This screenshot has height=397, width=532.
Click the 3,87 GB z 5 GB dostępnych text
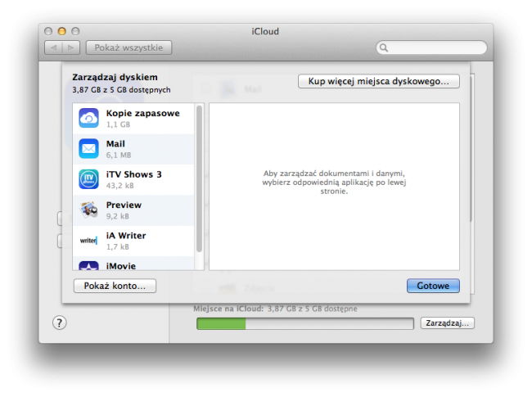coord(121,90)
